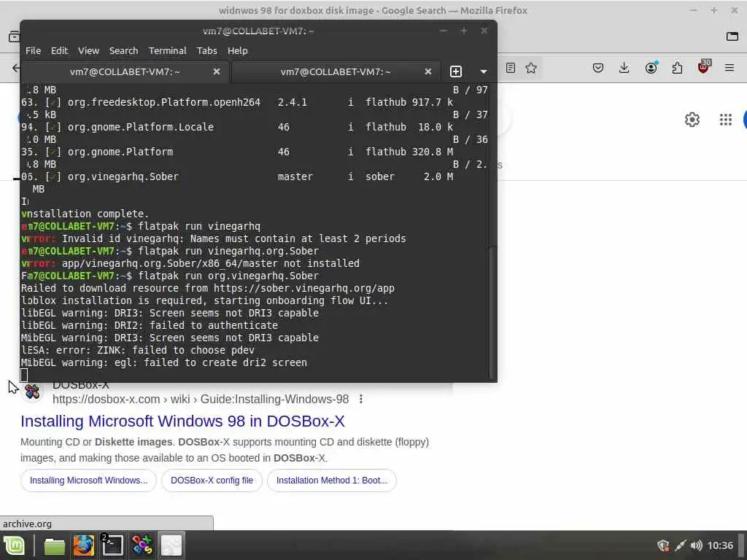
Task: Open Firefox extensions puzzle icon
Action: point(677,68)
